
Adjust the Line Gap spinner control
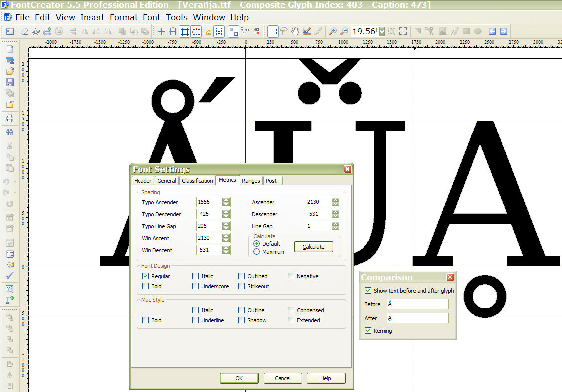[335, 226]
